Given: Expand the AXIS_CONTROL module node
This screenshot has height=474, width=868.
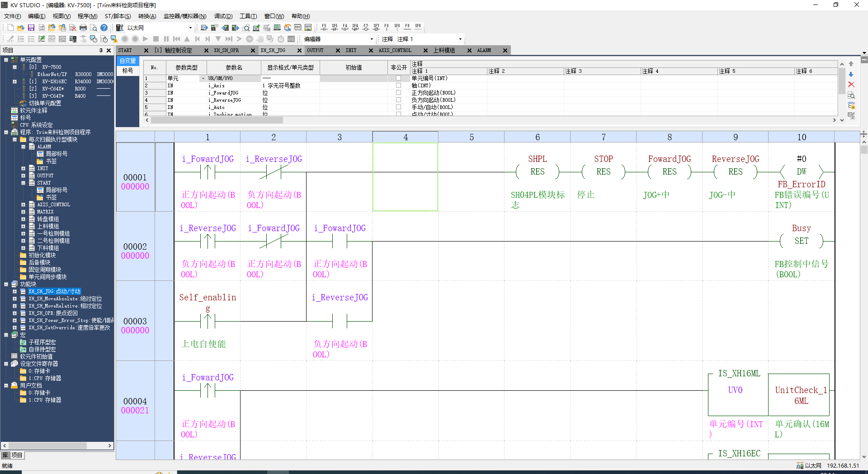Looking at the screenshot, I should 23,204.
